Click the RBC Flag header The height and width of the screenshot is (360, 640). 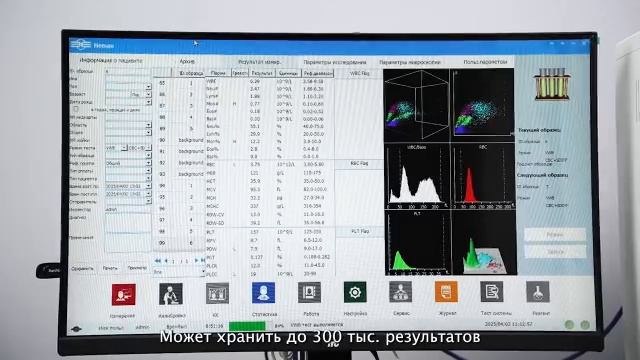[359, 163]
